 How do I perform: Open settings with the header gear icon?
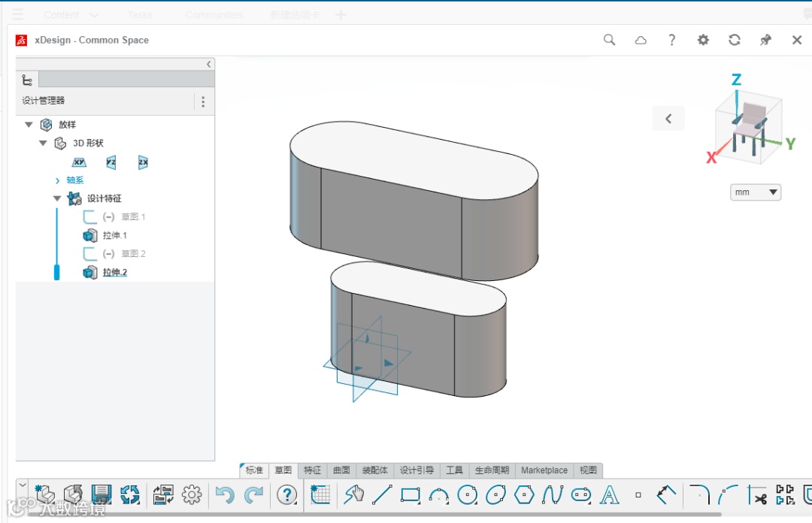click(x=703, y=40)
